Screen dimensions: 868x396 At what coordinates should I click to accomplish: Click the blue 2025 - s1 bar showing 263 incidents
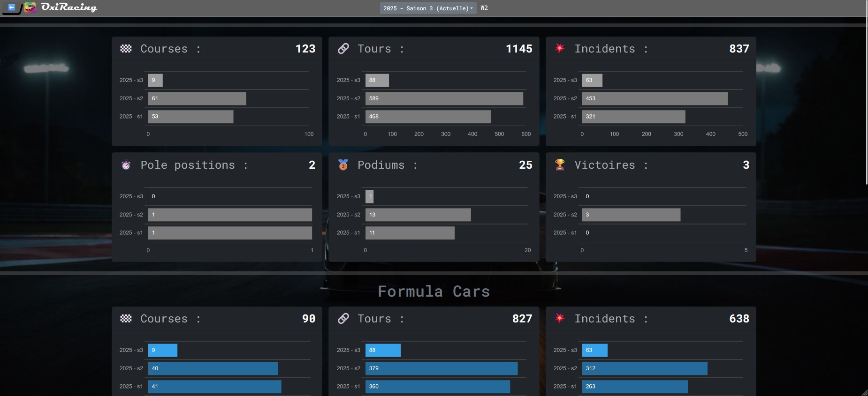[635, 387]
